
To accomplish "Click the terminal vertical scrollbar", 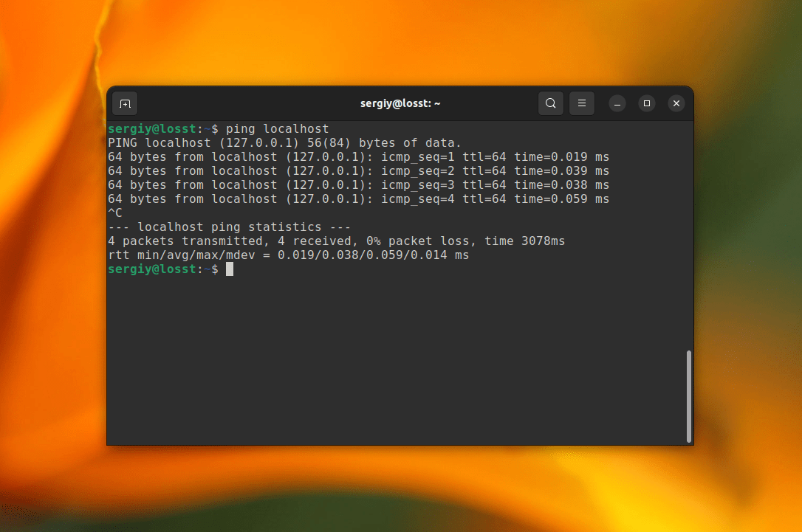I will tap(689, 396).
